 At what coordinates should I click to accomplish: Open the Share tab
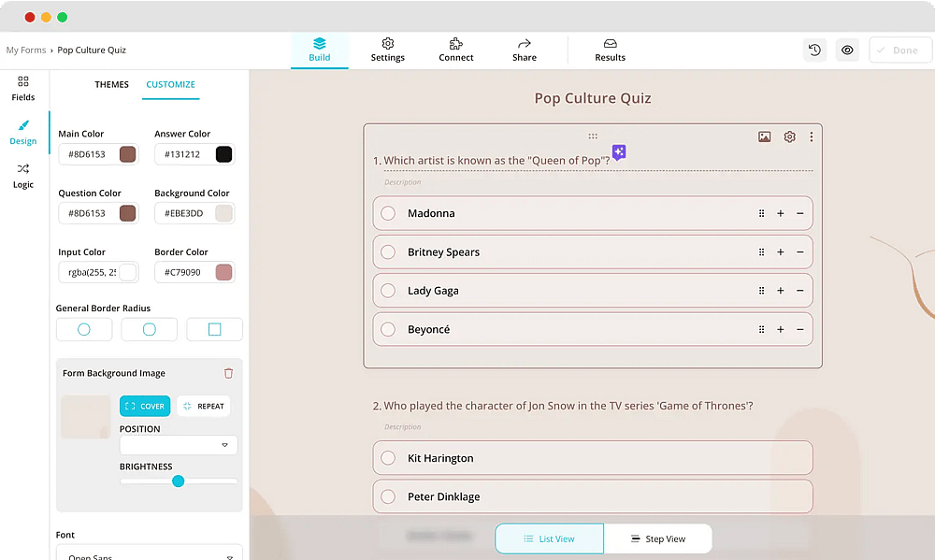point(525,50)
